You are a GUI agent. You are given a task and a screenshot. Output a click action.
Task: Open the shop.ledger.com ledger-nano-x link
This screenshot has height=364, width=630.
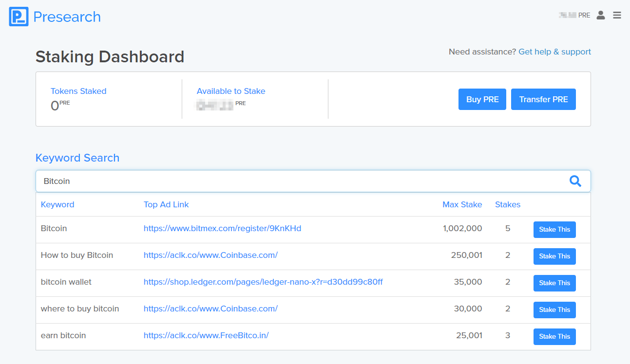click(x=263, y=282)
